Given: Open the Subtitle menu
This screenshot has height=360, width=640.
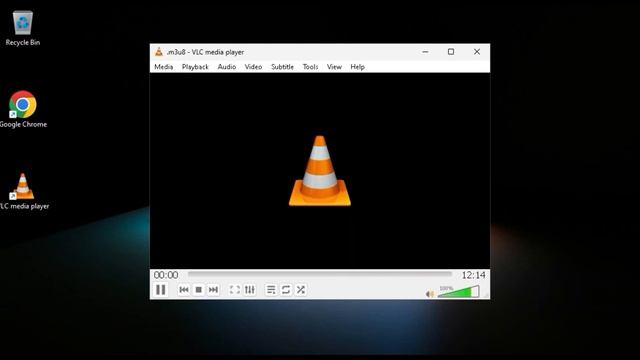Looking at the screenshot, I should (x=282, y=67).
